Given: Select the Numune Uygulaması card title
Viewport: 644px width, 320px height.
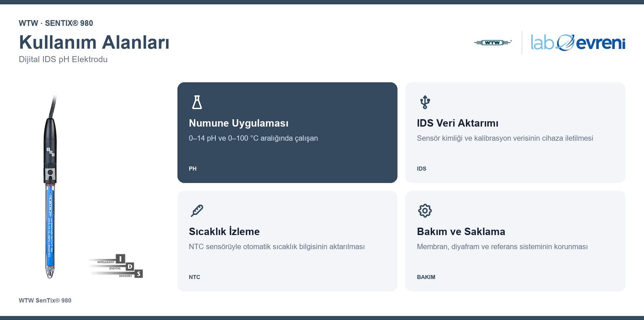Looking at the screenshot, I should click(x=238, y=123).
